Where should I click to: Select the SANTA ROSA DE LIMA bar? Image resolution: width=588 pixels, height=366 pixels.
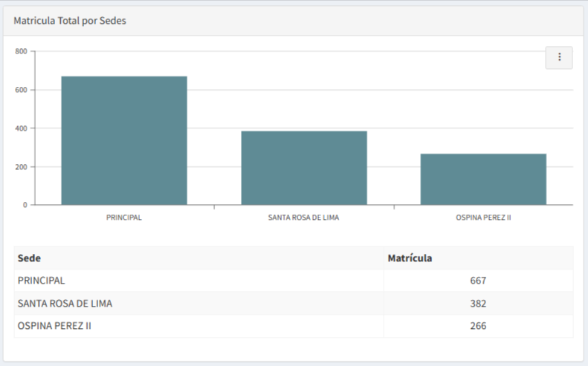(x=303, y=168)
